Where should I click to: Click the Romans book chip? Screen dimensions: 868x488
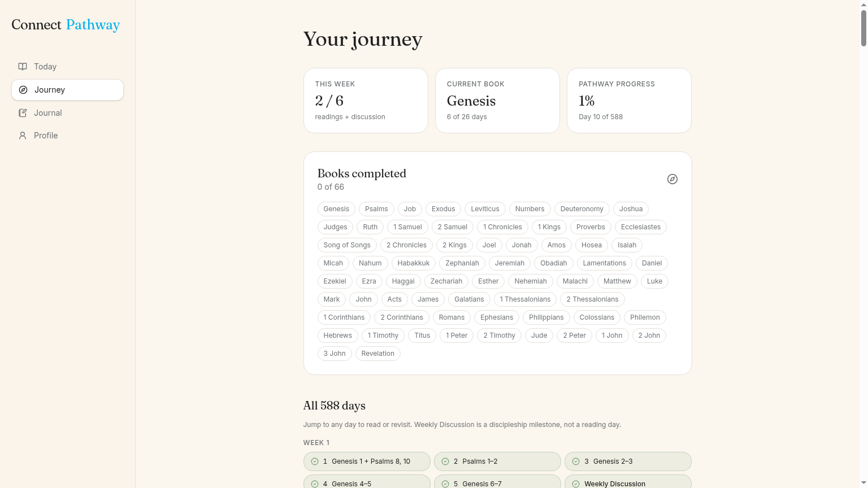pyautogui.click(x=452, y=317)
